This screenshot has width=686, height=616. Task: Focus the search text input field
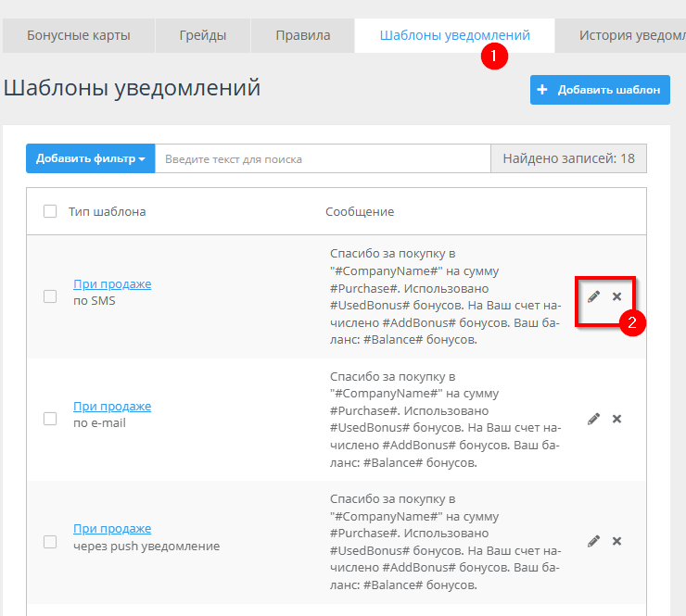click(x=322, y=158)
